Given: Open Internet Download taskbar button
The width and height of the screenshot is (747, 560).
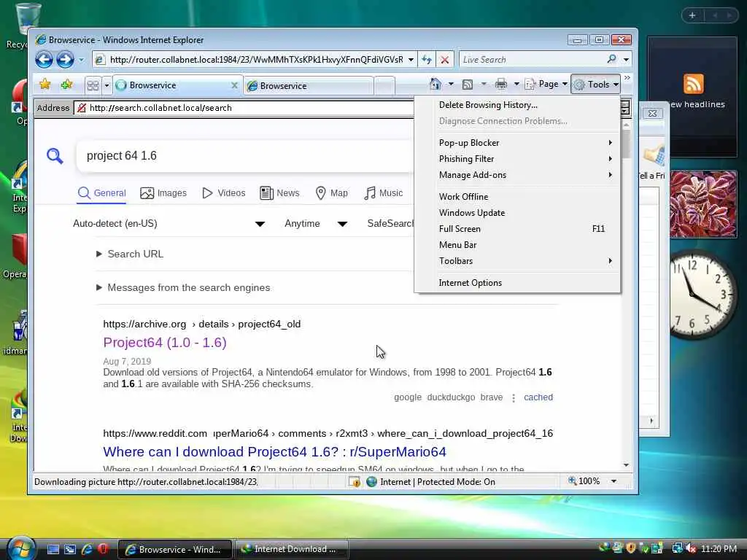Looking at the screenshot, I should [291, 549].
